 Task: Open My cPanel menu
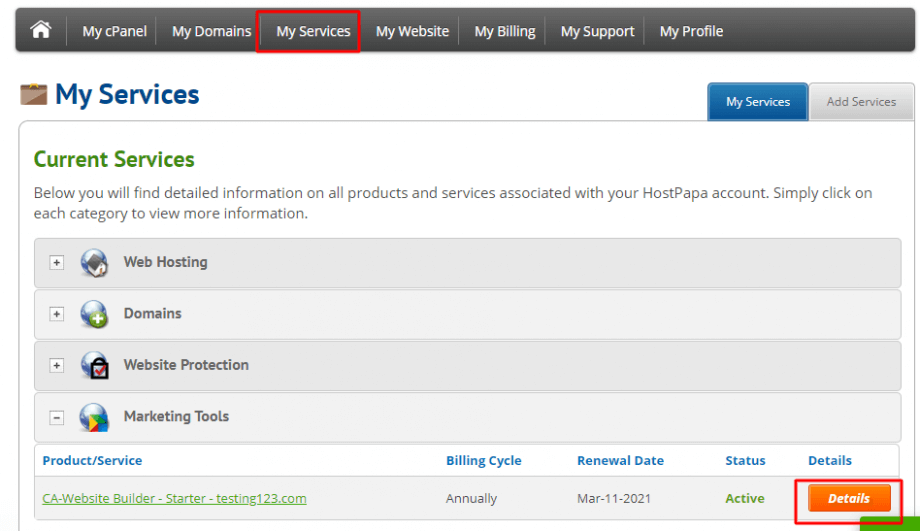coord(114,31)
